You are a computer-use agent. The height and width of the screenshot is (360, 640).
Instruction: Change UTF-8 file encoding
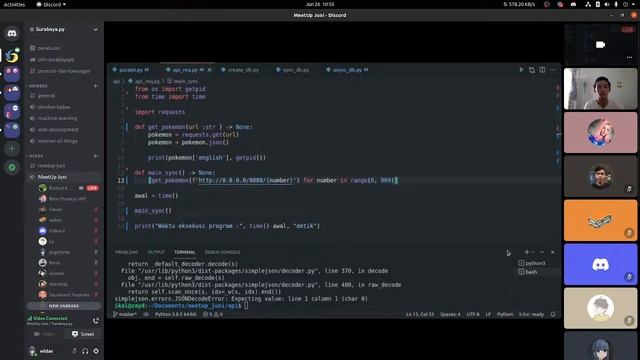coord(473,314)
